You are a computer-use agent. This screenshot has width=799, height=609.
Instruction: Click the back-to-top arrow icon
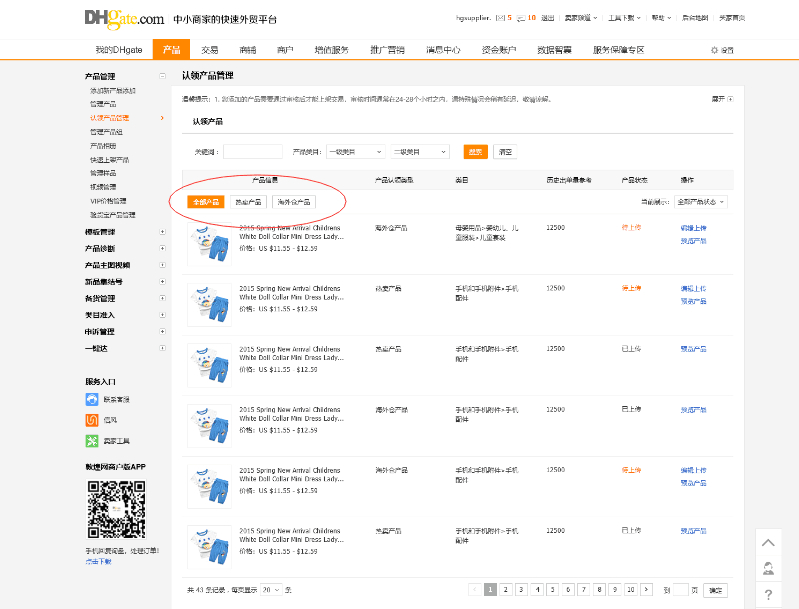click(x=768, y=543)
